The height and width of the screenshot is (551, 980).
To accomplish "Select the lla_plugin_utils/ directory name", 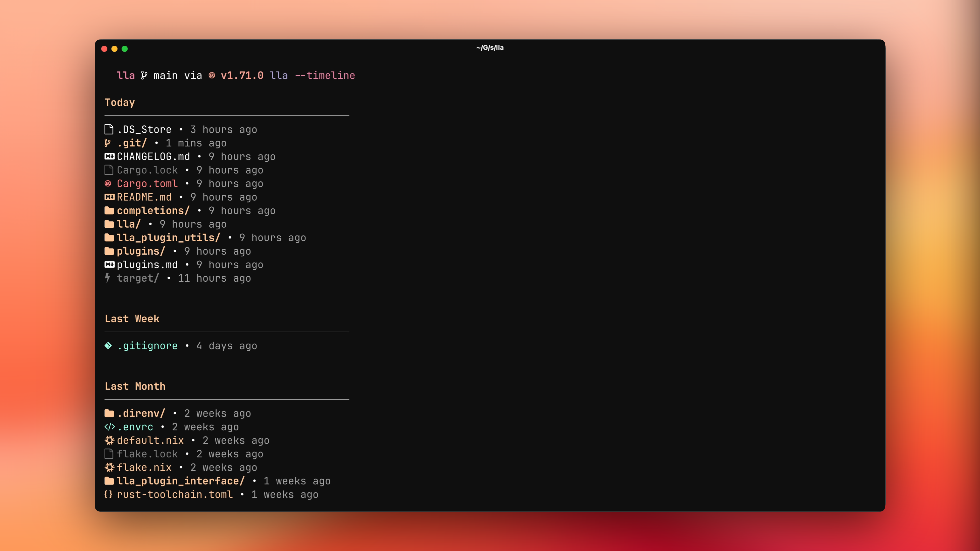I will tap(169, 237).
